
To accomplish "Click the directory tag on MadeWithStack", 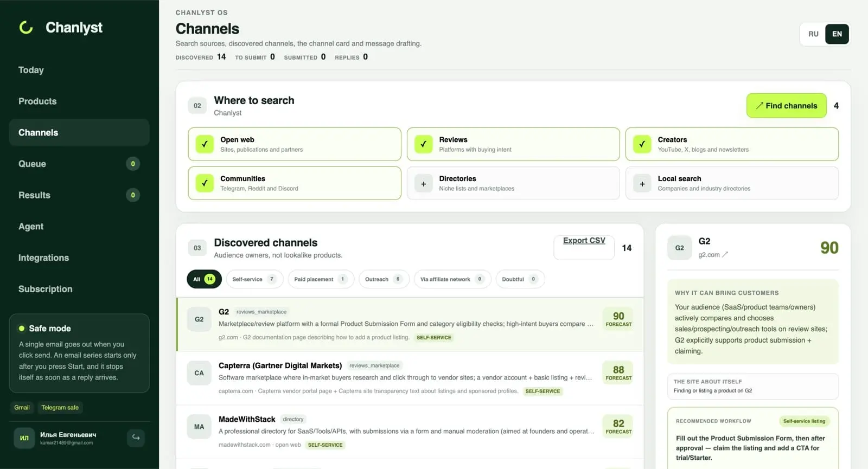I will pyautogui.click(x=293, y=419).
